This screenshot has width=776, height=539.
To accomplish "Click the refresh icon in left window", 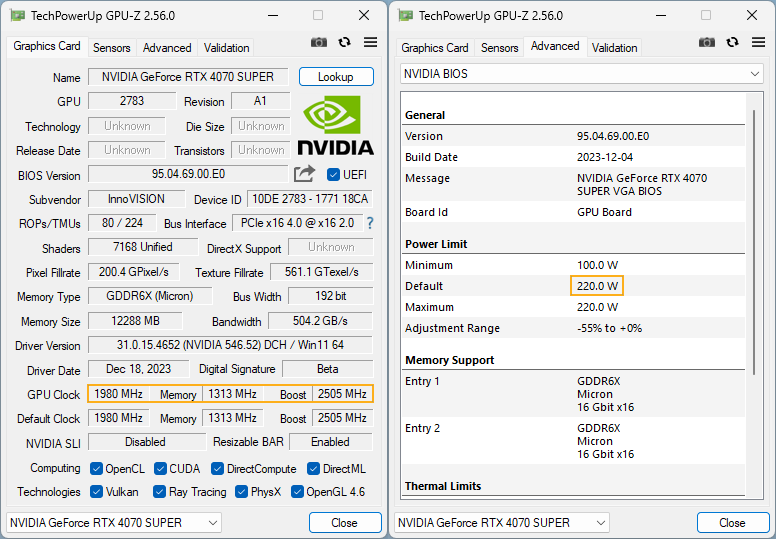I will pos(344,43).
